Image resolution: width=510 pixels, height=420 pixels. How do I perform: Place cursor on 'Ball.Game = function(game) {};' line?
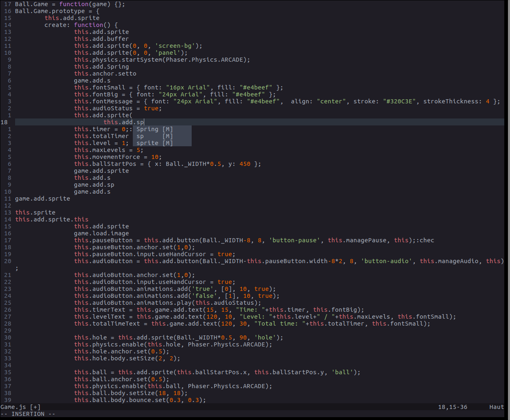[x=70, y=4]
